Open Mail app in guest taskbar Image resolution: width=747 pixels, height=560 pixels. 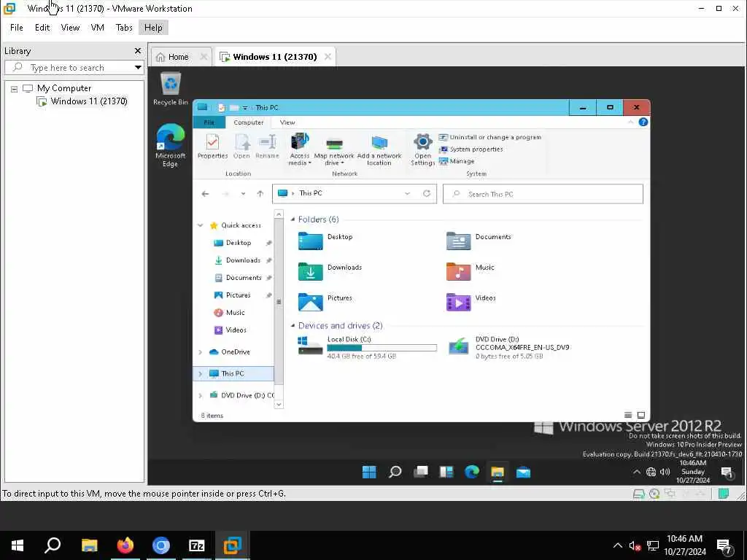point(523,472)
